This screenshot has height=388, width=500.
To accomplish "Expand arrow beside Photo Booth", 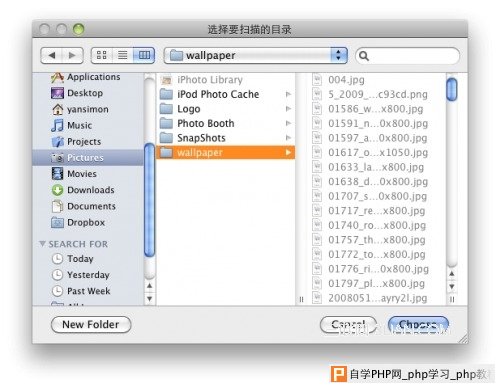I will pos(288,123).
